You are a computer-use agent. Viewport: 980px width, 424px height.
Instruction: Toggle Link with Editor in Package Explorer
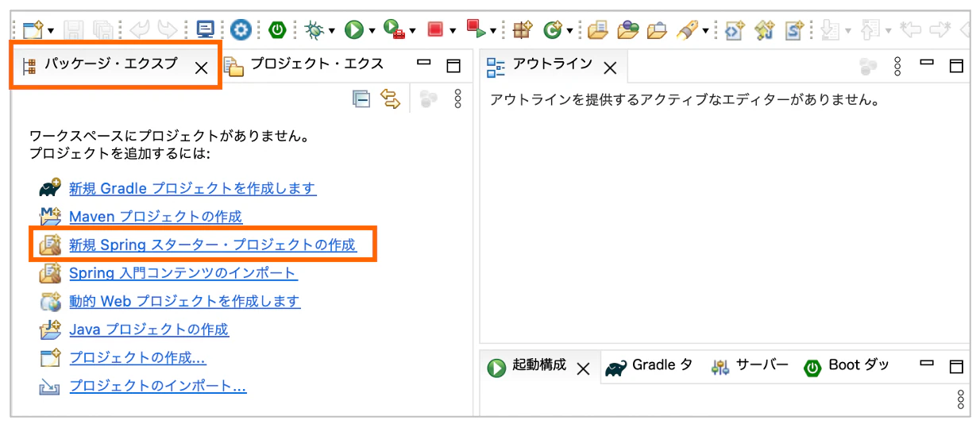[390, 98]
